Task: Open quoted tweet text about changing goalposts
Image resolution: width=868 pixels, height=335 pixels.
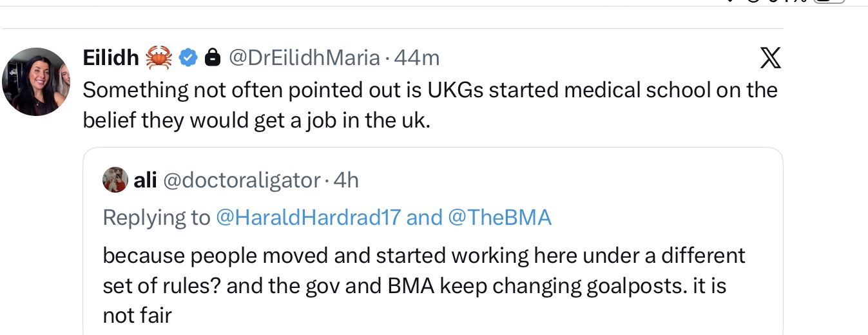Action: point(424,285)
